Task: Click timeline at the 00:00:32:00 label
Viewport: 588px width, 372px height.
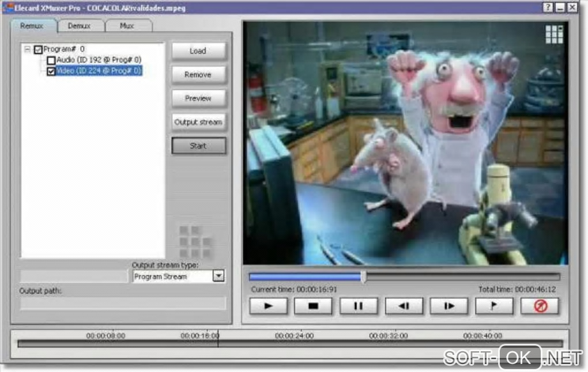Action: click(x=388, y=336)
